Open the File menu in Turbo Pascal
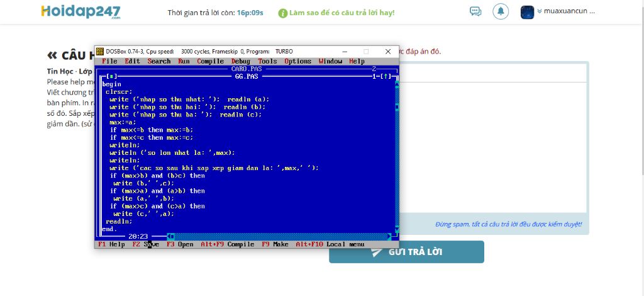Image resolution: width=644 pixels, height=296 pixels. pos(109,61)
